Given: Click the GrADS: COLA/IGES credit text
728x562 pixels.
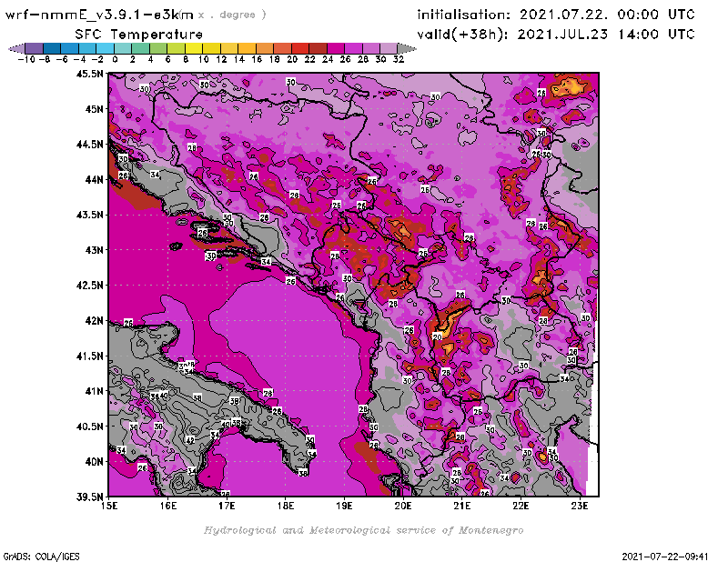Looking at the screenshot, I should click(x=35, y=555).
